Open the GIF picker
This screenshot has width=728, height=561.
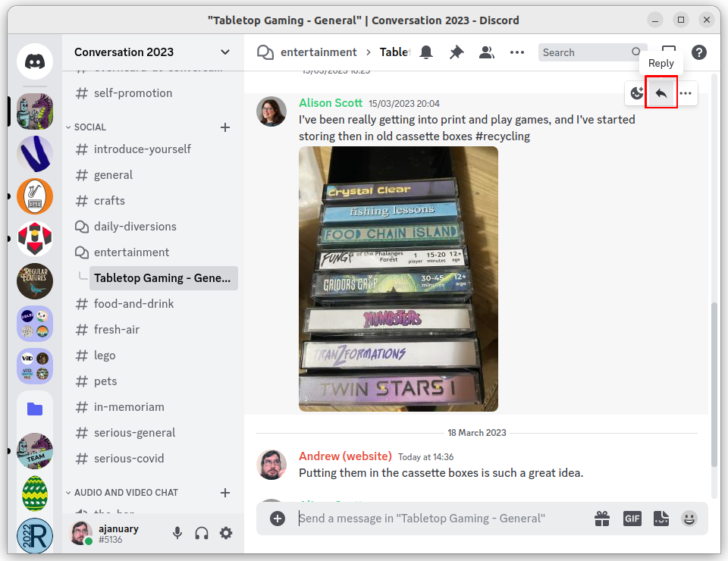coord(632,519)
